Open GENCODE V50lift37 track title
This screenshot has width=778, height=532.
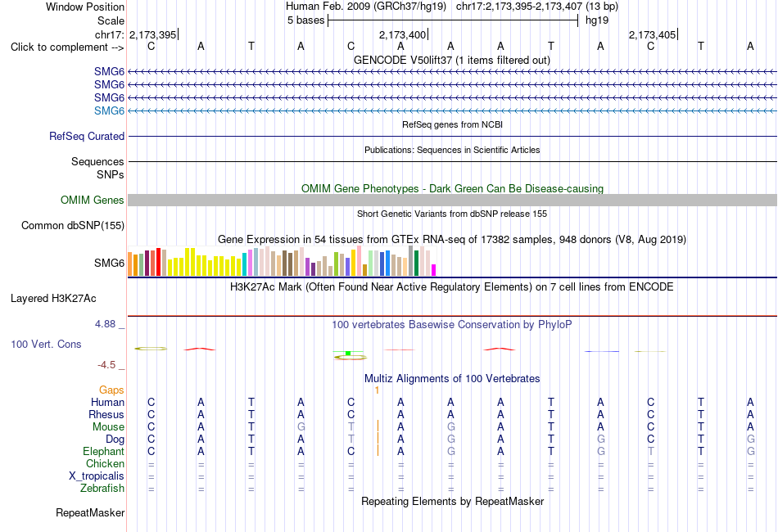pos(452,60)
